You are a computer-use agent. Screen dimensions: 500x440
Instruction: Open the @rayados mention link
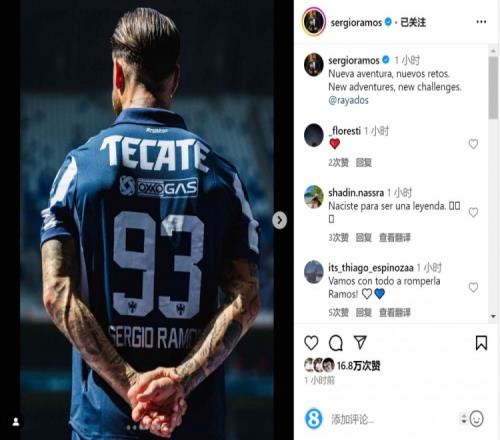(x=348, y=100)
